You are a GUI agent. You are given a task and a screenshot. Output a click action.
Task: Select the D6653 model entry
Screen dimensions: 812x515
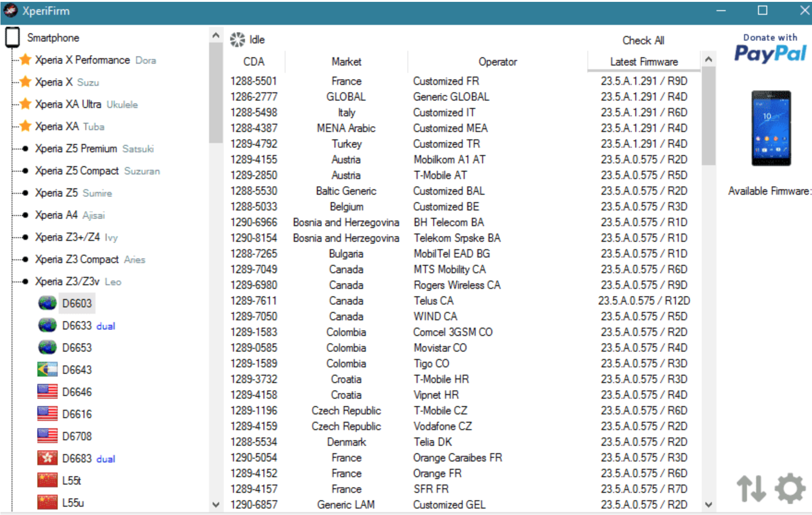(77, 347)
